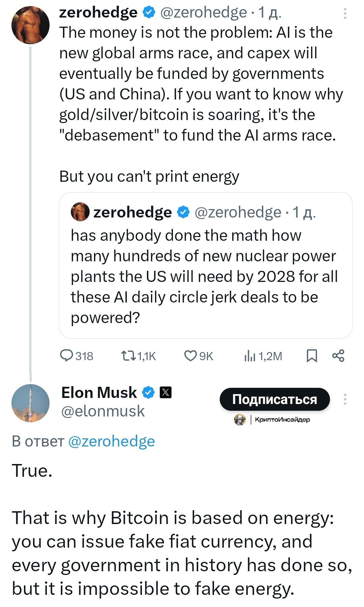Click zerohedge's verified badge in top tweet
This screenshot has height=607, width=364.
[149, 13]
